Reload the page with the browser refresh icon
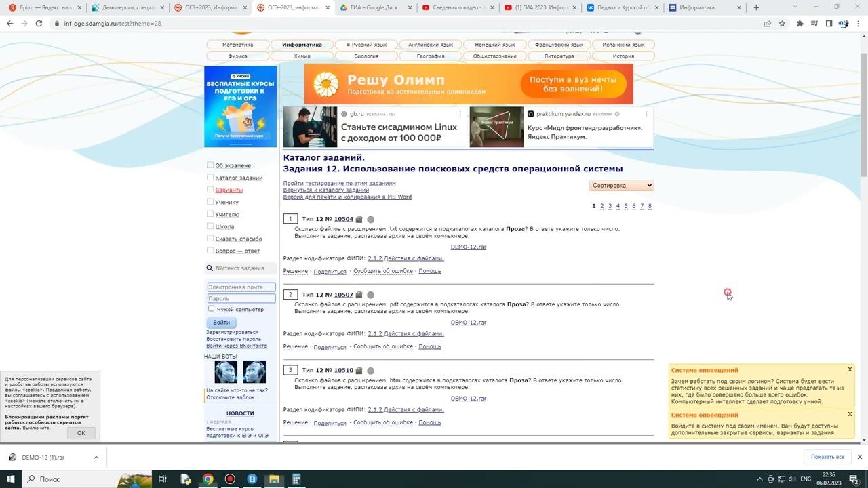The image size is (868, 488). point(39,23)
